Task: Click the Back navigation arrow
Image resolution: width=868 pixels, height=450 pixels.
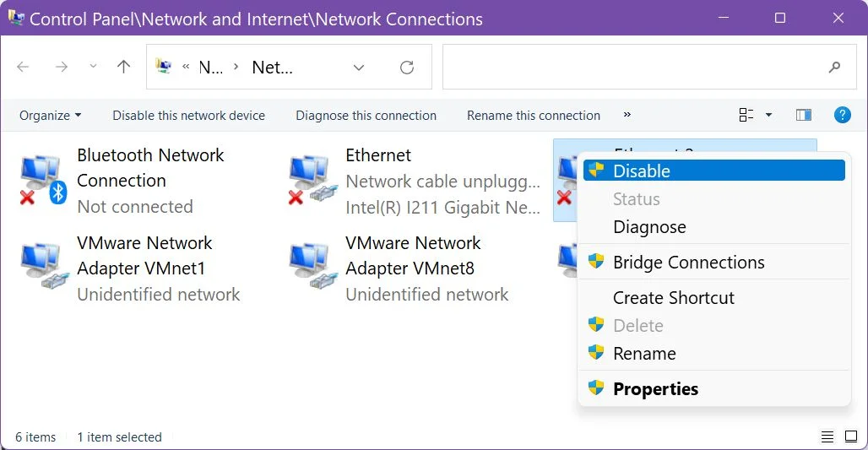Action: (23, 67)
